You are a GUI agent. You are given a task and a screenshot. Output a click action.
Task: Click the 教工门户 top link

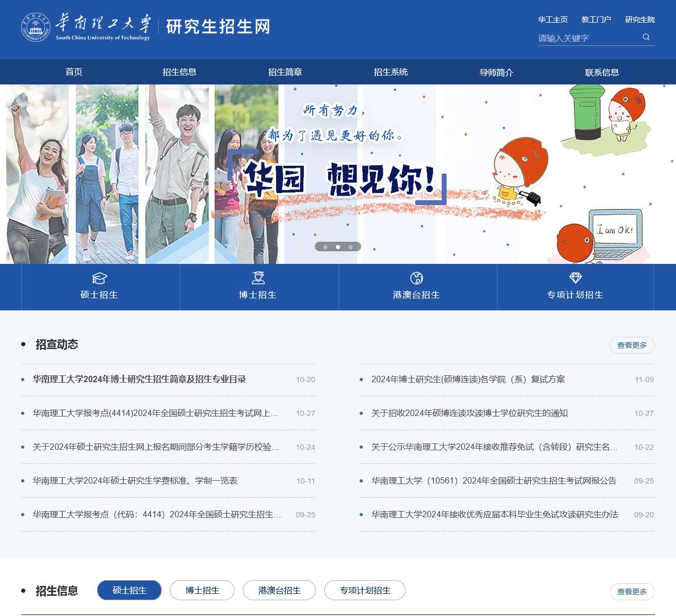[596, 20]
